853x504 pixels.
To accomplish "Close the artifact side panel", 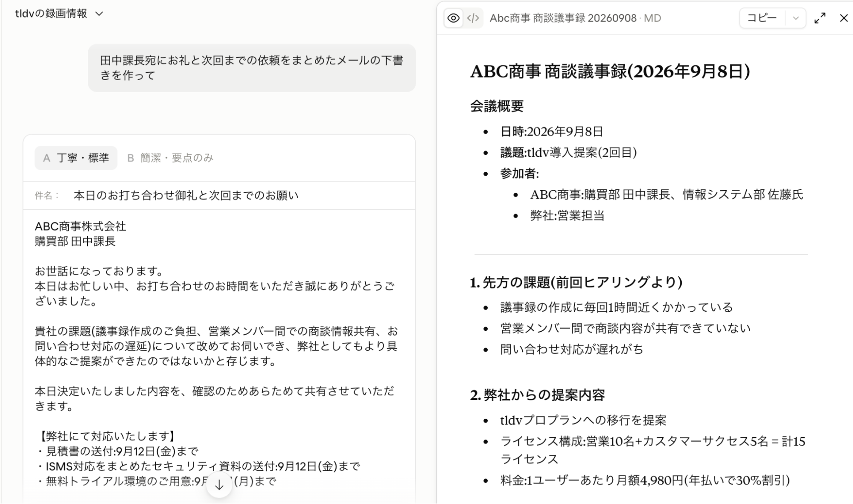I will 844,18.
